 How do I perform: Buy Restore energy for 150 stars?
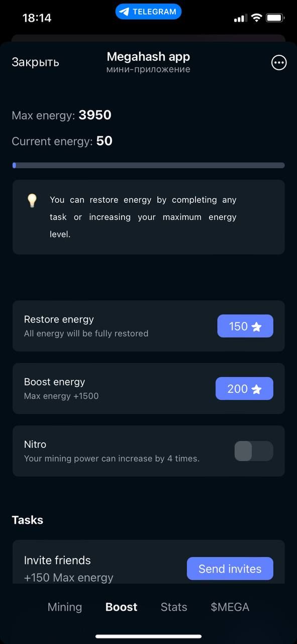pos(245,326)
